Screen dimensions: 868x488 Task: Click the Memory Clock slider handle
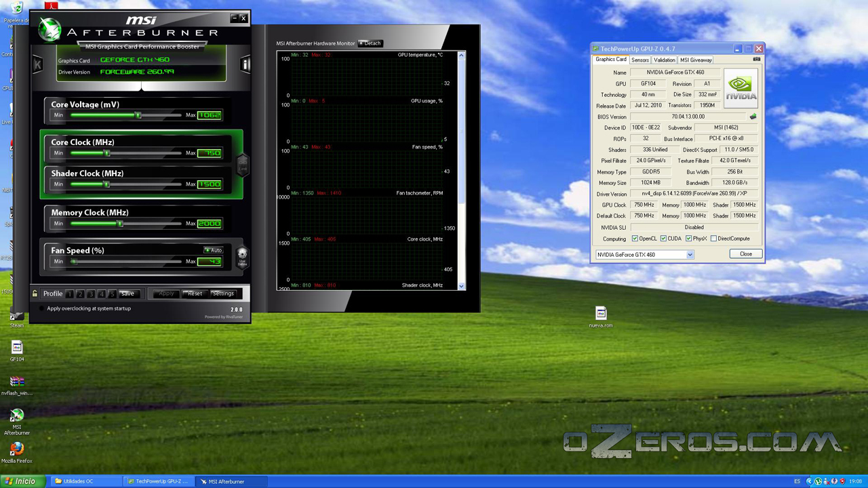[120, 224]
